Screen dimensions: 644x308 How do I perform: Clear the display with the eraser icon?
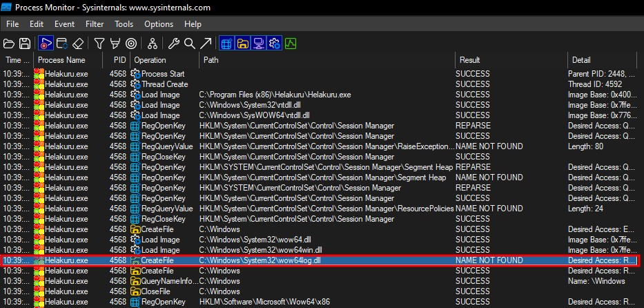[78, 43]
